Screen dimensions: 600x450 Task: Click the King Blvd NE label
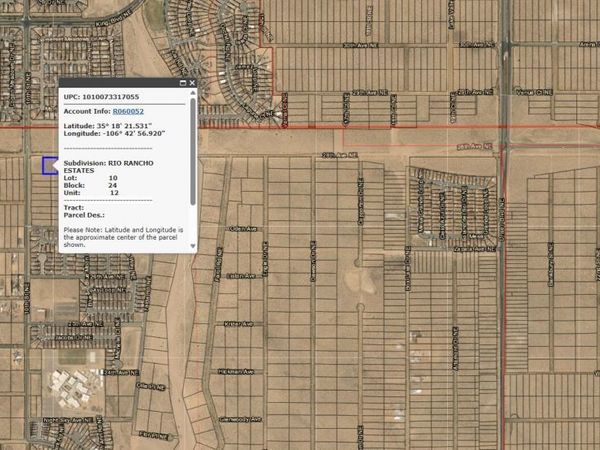[x=113, y=18]
